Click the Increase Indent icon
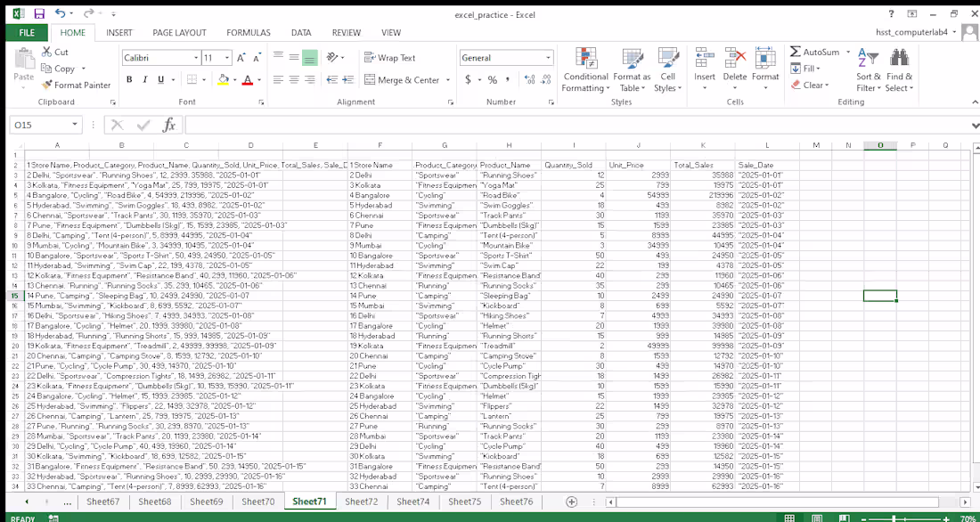This screenshot has width=980, height=522. pyautogui.click(x=347, y=79)
